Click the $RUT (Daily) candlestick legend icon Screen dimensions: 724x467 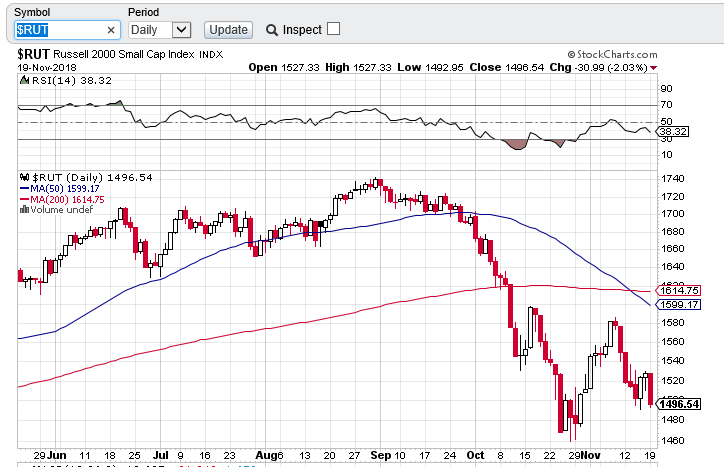(x=24, y=177)
